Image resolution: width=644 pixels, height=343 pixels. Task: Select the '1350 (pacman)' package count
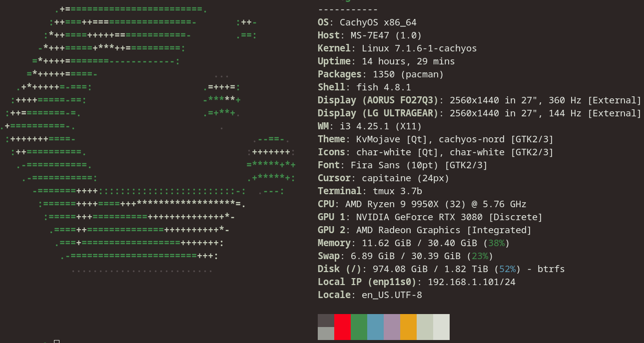tap(408, 74)
